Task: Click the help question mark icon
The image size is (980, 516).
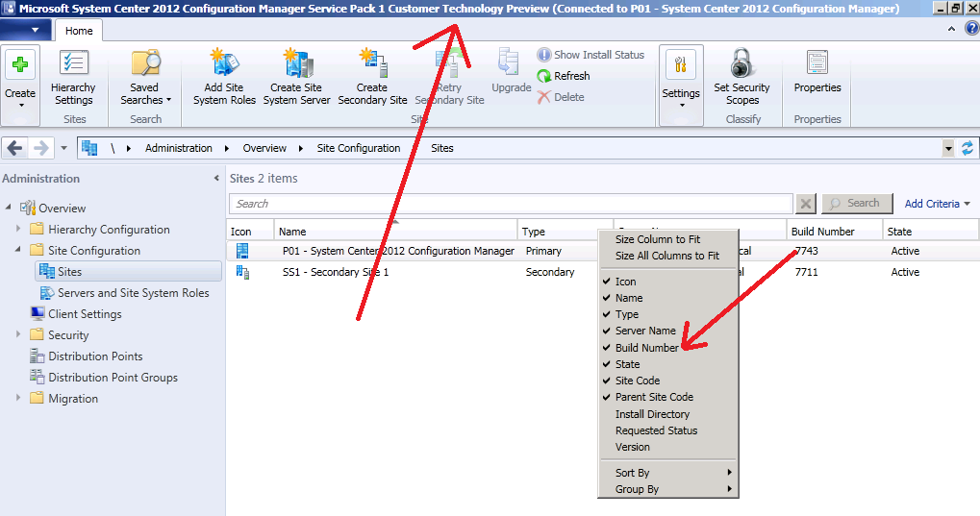Action: 972,29
